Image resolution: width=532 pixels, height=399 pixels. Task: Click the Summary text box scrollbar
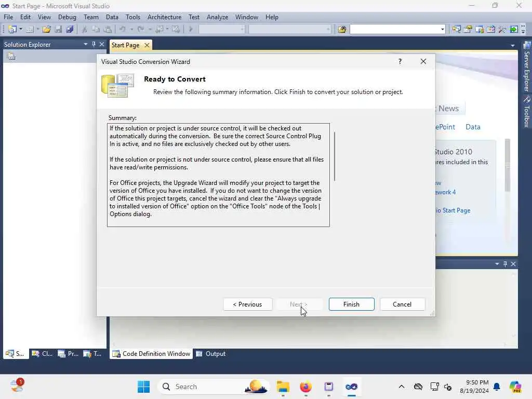pyautogui.click(x=335, y=156)
